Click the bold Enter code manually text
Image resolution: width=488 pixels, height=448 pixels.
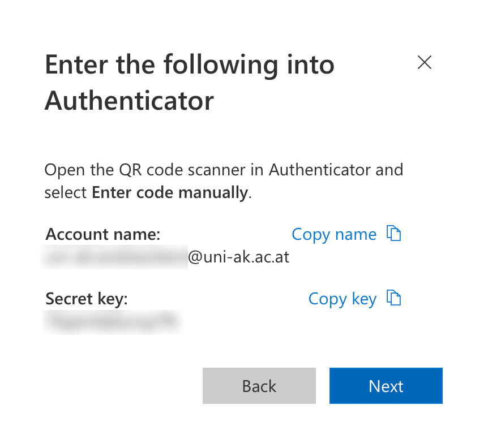click(170, 193)
